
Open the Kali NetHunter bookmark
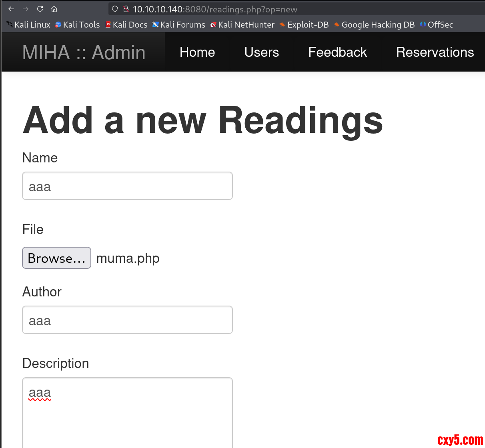pos(242,25)
